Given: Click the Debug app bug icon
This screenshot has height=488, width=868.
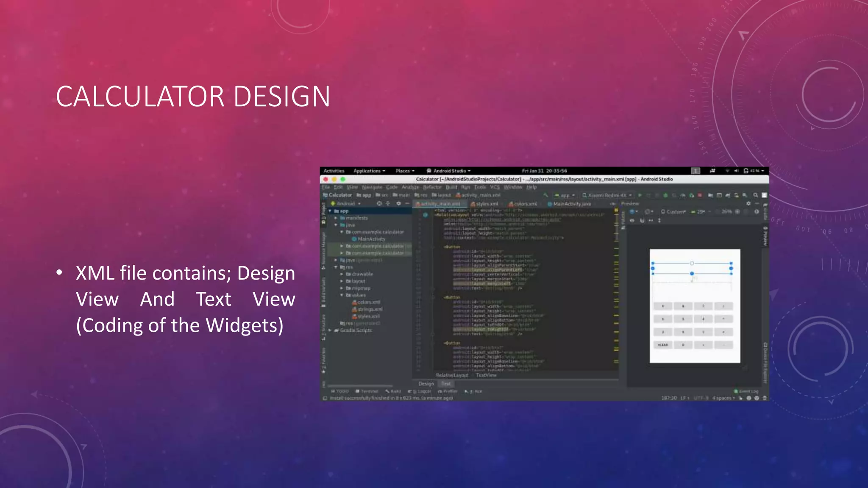Looking at the screenshot, I should pos(665,195).
